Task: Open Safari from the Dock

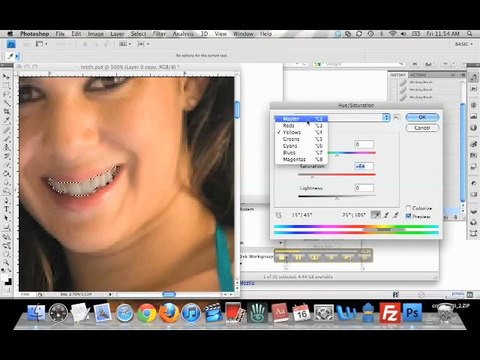Action: coord(125,313)
